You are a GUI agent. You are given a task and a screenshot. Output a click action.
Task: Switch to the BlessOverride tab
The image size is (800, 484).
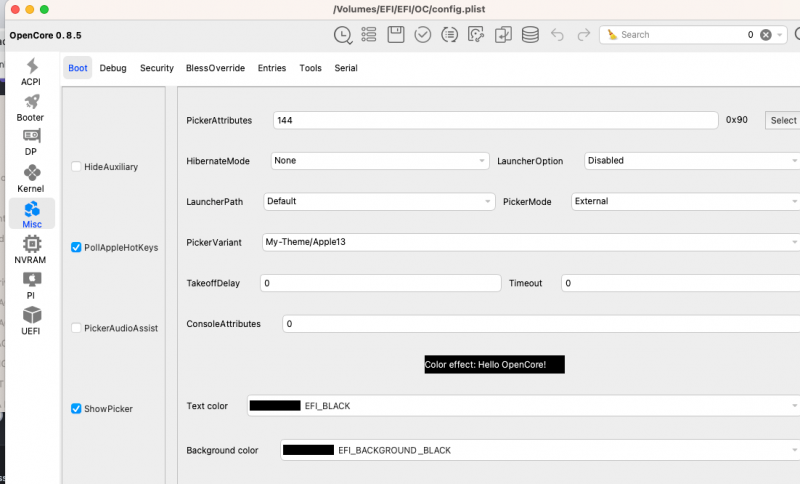(x=215, y=68)
